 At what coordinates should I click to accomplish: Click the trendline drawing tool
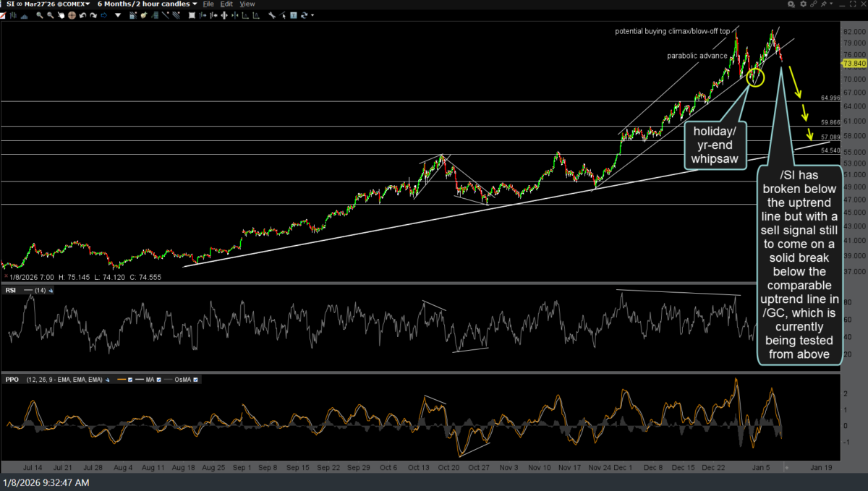pyautogui.click(x=165, y=14)
